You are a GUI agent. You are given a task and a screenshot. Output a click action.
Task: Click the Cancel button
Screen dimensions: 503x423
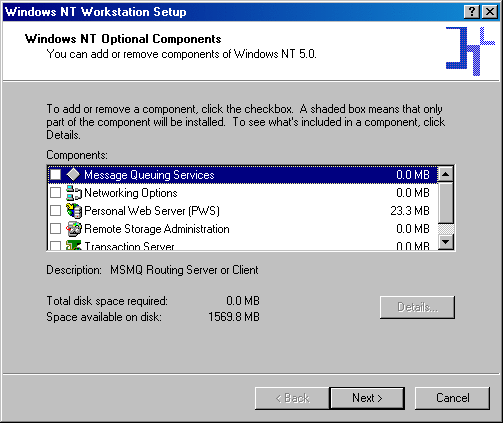[x=452, y=398]
